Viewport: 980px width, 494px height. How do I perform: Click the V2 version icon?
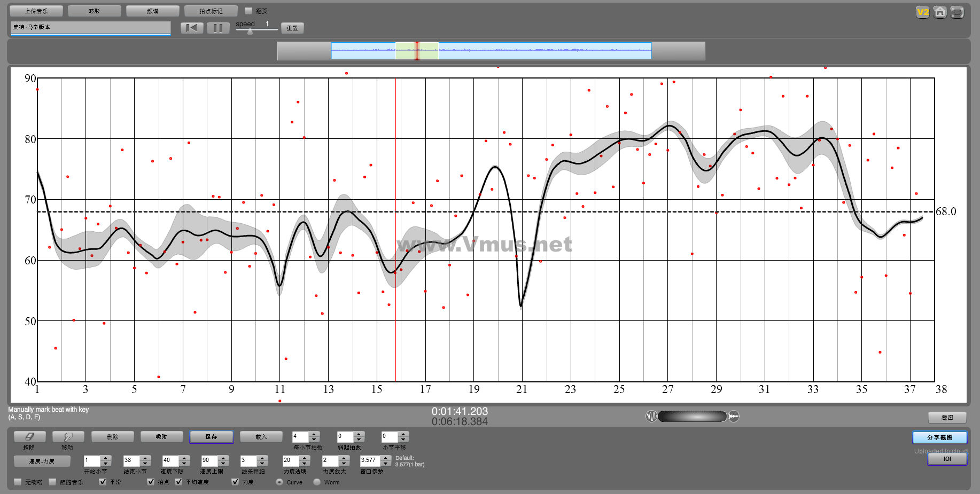click(922, 12)
